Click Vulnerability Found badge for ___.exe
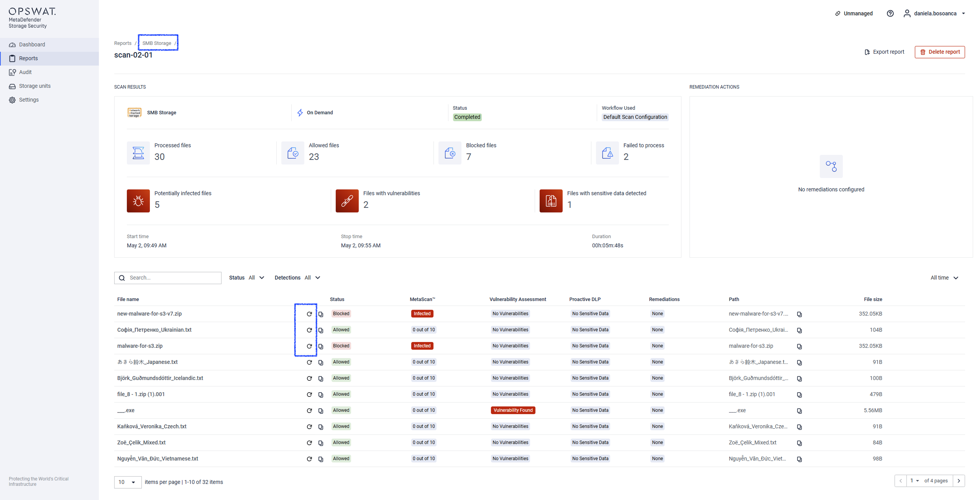980x500 pixels. 513,410
